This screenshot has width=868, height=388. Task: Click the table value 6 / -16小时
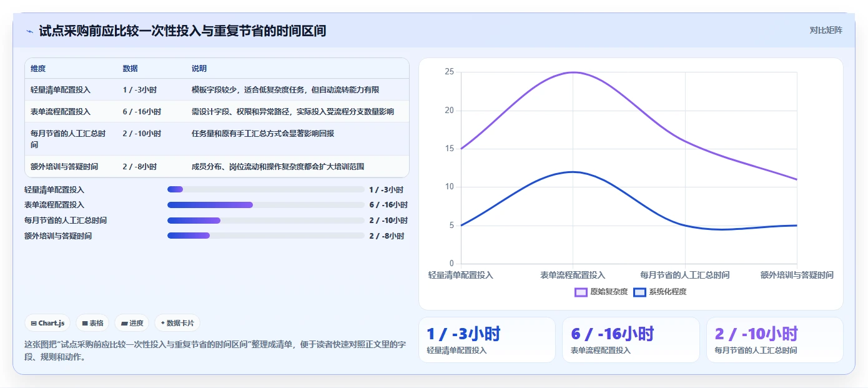coord(142,112)
